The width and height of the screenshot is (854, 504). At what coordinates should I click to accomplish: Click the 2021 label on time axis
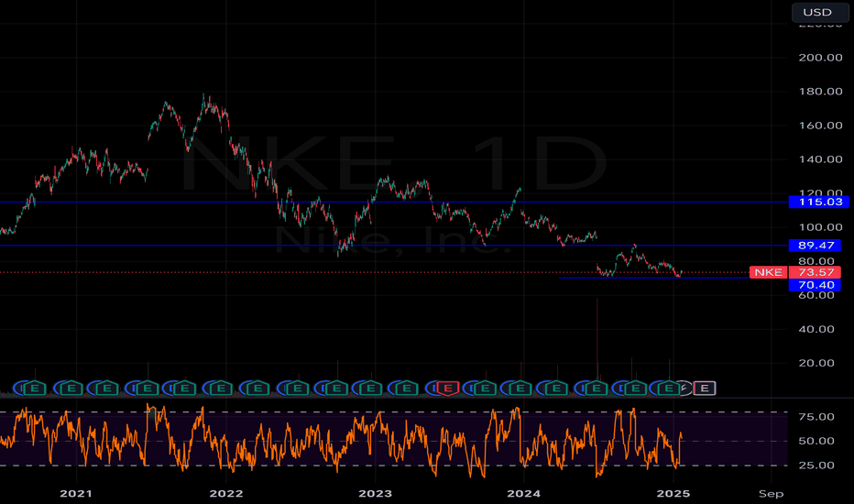76,494
